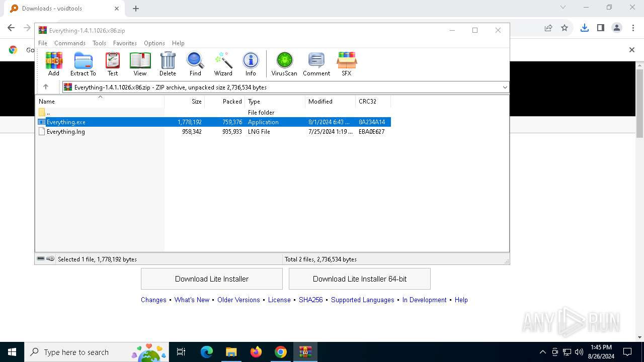Open the SHA256 link
Image resolution: width=644 pixels, height=362 pixels.
point(311,300)
